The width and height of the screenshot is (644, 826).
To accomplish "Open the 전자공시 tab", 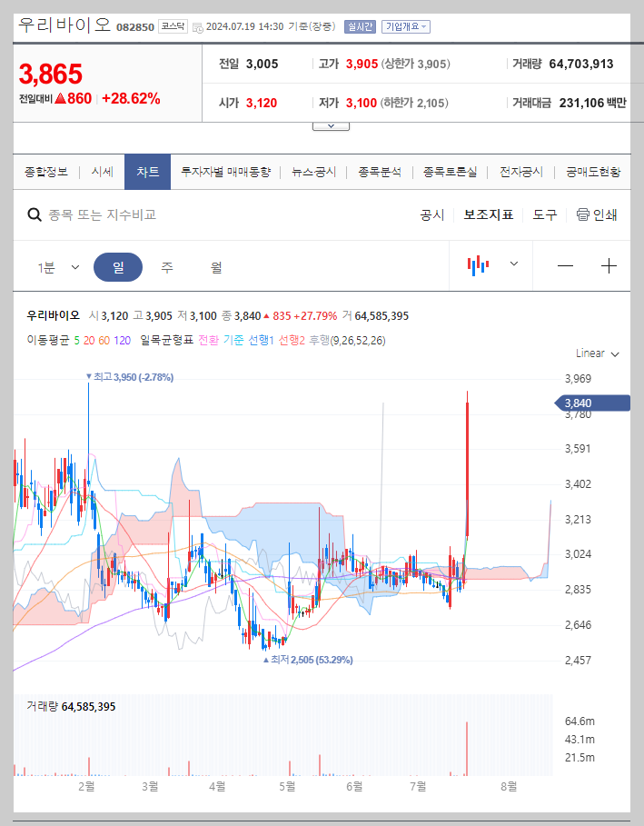I will [521, 172].
